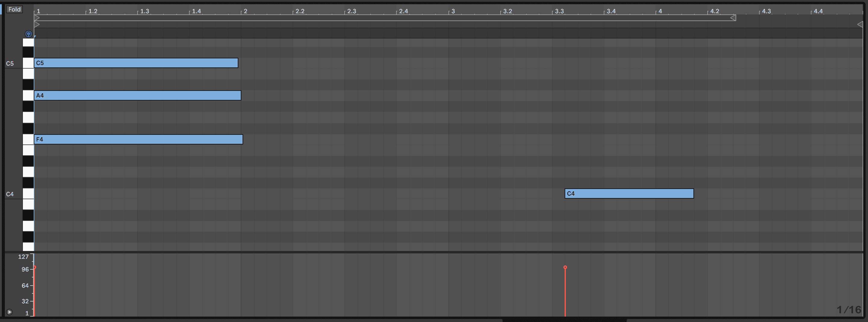Click the A4 piano key
Image resolution: width=868 pixels, height=322 pixels.
click(28, 96)
